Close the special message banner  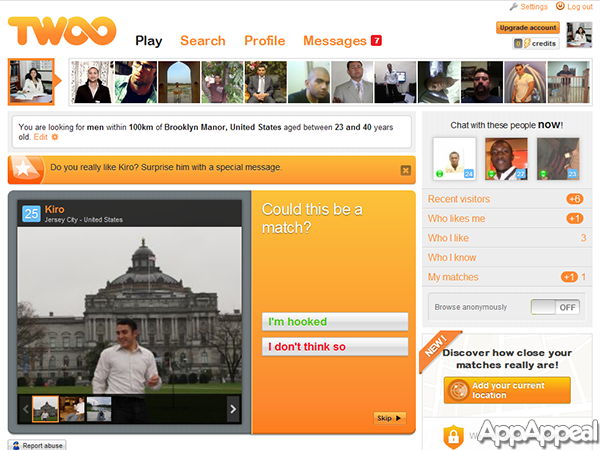405,170
